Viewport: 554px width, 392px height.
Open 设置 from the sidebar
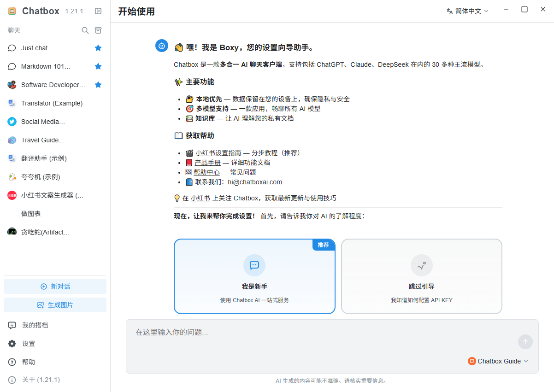(55, 344)
